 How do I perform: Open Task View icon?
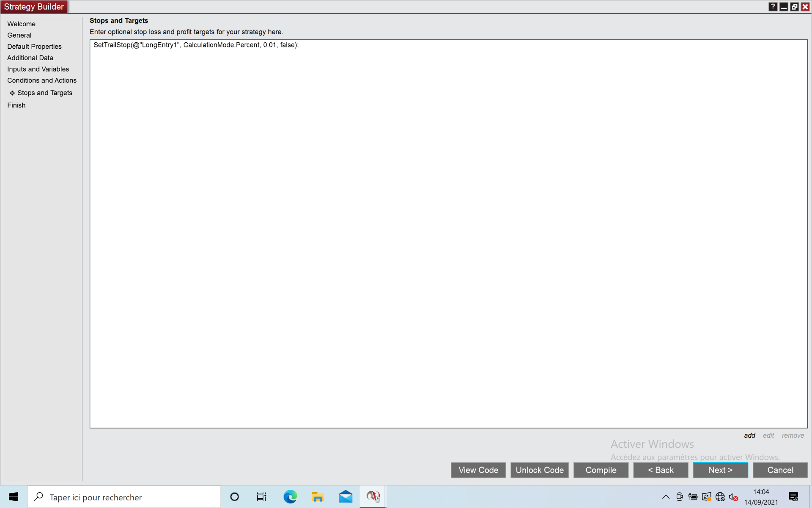(x=261, y=497)
